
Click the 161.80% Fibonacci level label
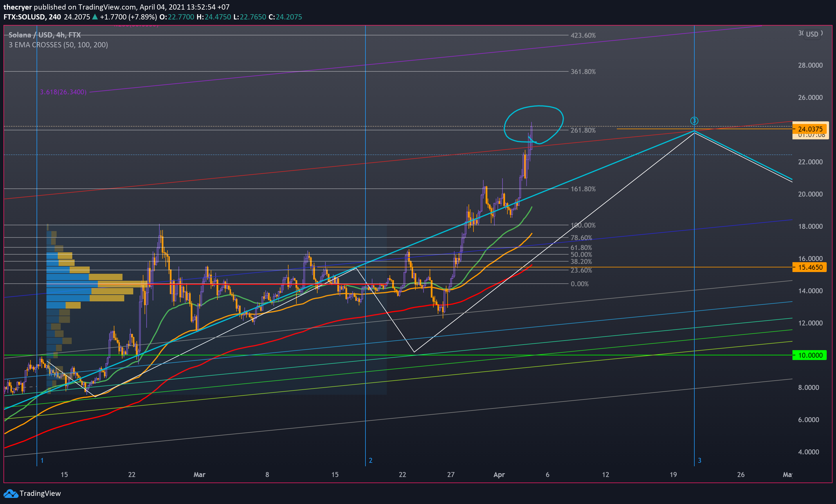click(x=583, y=189)
